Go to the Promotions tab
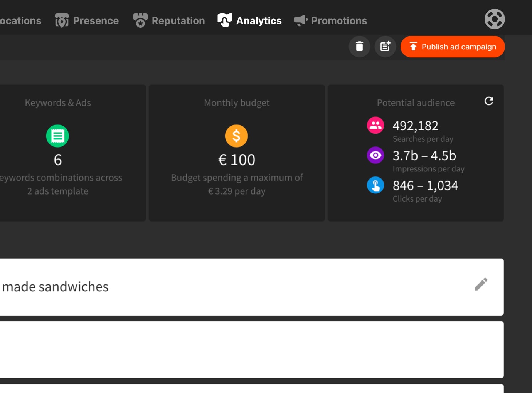The width and height of the screenshot is (532, 393). pos(331,21)
